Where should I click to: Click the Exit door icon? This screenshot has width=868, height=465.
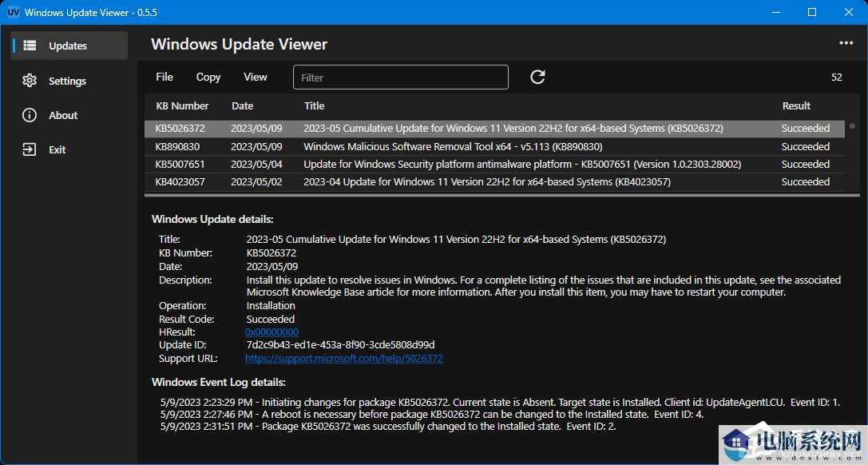(30, 149)
